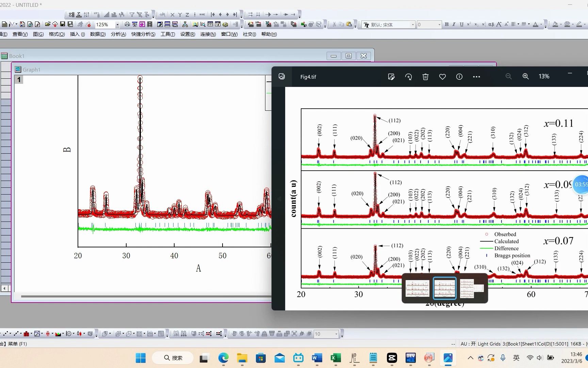Open the image info panel
588x368 pixels.
[459, 77]
